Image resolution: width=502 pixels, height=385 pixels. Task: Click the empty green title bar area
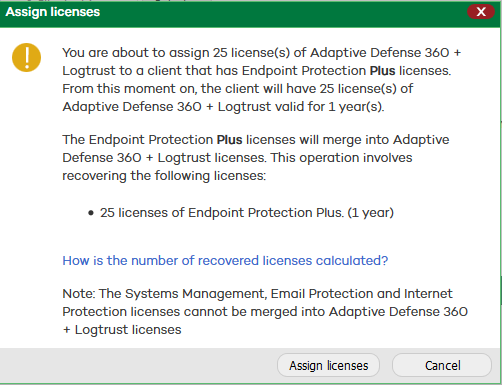[x=283, y=12]
